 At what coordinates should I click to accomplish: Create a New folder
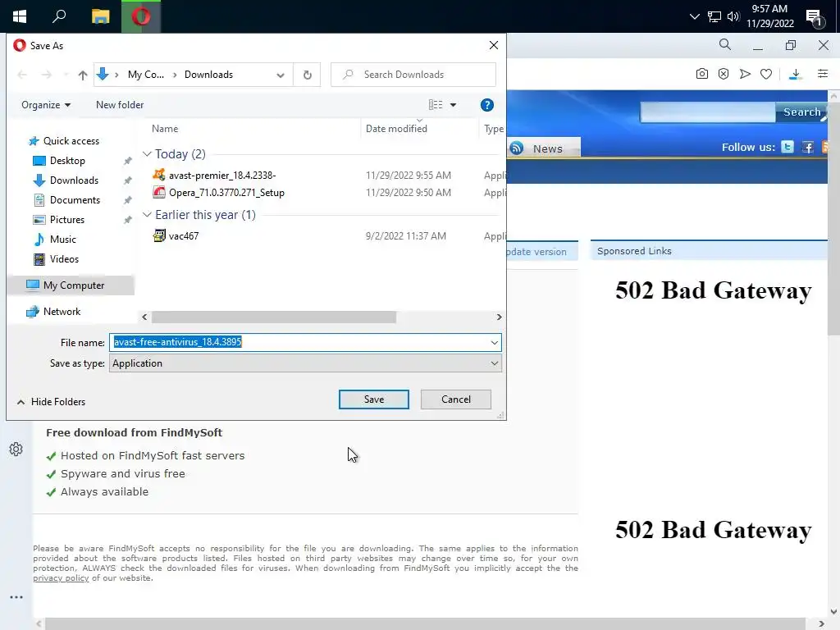120,105
